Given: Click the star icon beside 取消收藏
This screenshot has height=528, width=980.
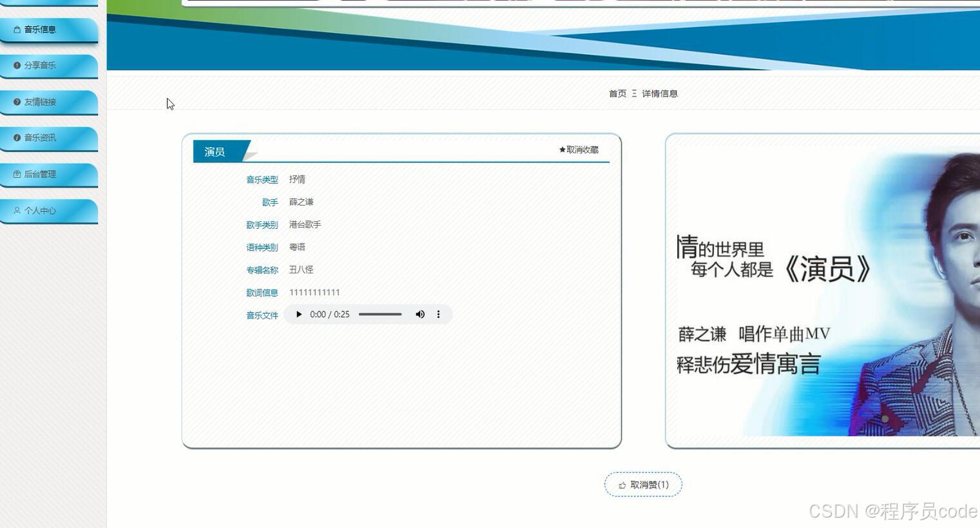Looking at the screenshot, I should [561, 149].
